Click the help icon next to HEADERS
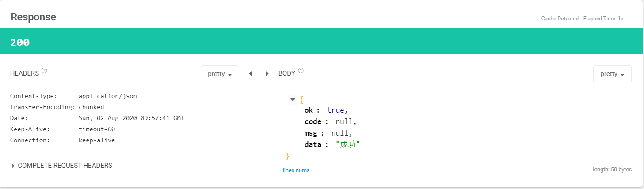Image resolution: width=644 pixels, height=189 pixels. pyautogui.click(x=44, y=71)
